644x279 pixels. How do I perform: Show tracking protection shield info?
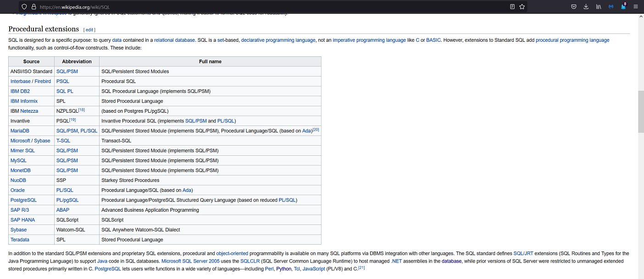[x=24, y=7]
